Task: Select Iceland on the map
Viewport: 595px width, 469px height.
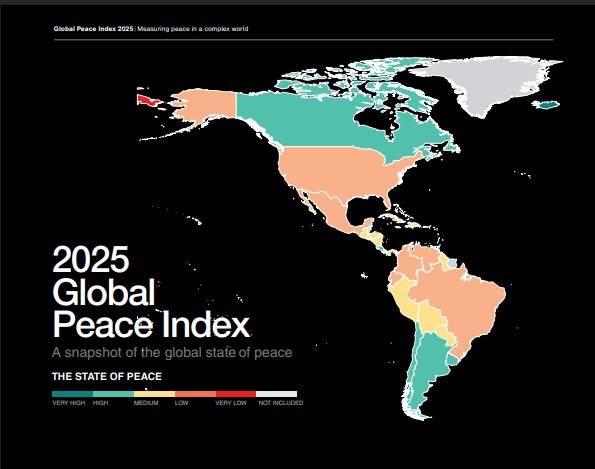Action: click(x=546, y=105)
